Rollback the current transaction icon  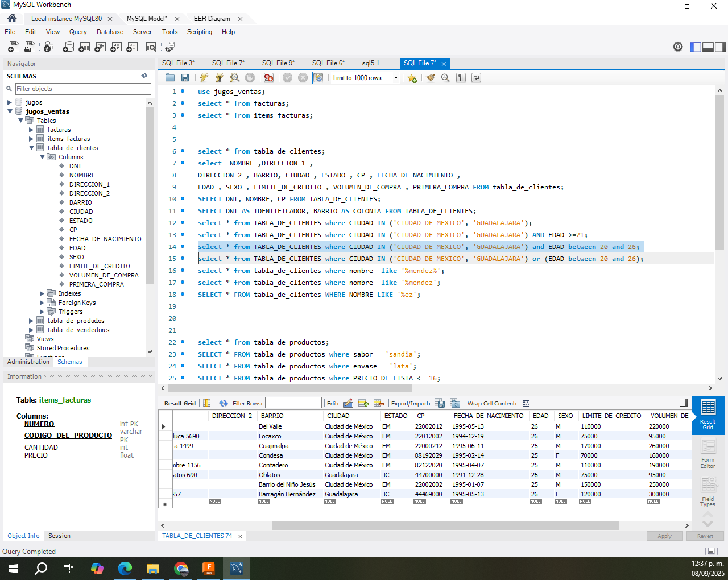click(x=303, y=78)
